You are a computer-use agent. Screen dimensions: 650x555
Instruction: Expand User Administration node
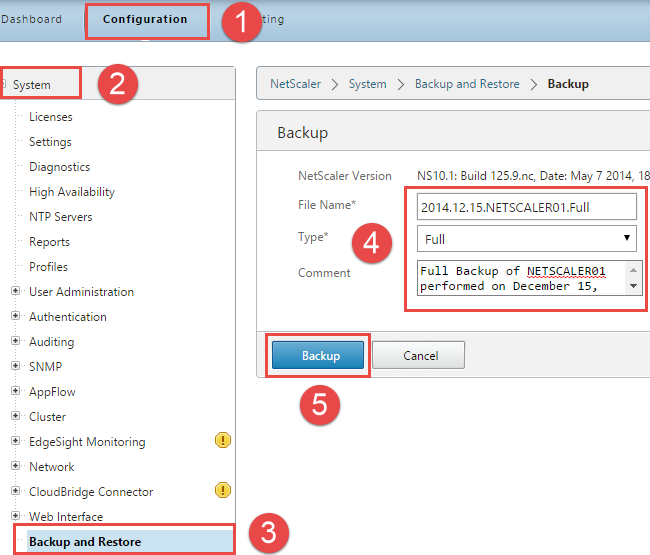[15, 291]
